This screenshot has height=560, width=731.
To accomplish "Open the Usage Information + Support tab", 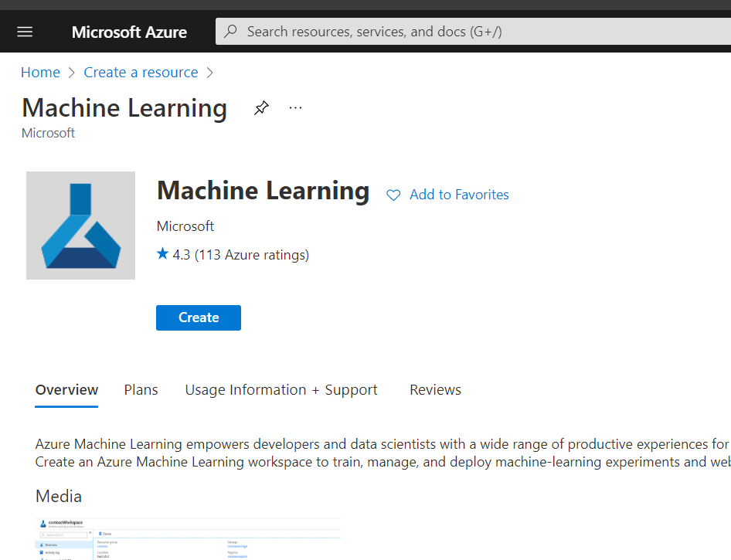I will coord(281,390).
